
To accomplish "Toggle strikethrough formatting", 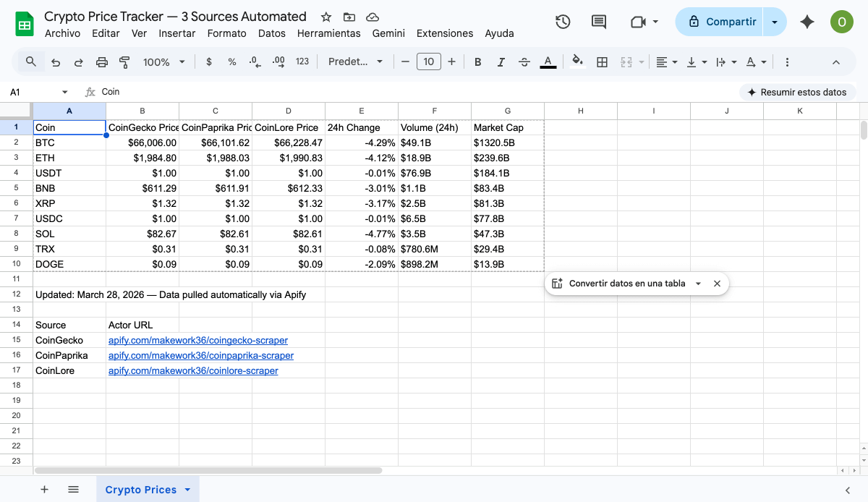I will (x=525, y=62).
